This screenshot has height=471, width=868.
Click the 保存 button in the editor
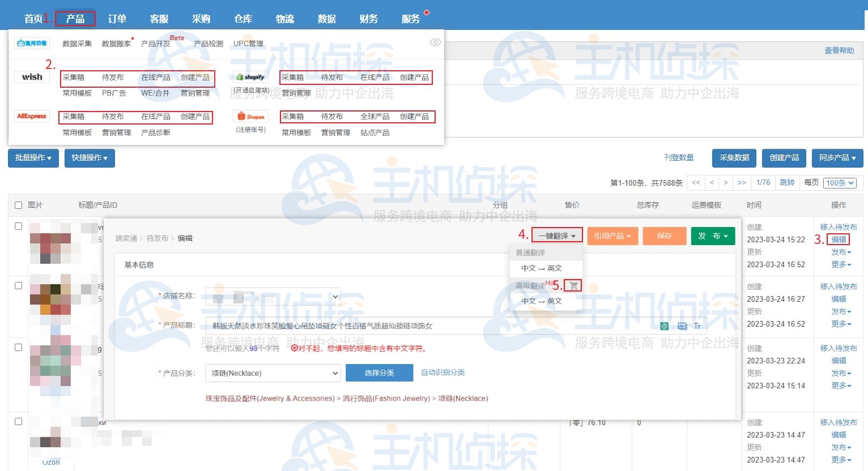pos(664,236)
